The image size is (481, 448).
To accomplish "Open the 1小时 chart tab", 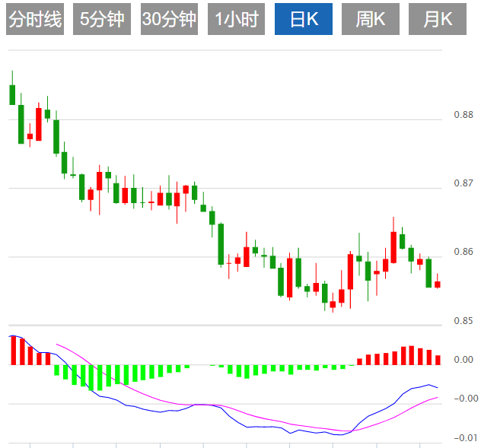I will [x=236, y=19].
